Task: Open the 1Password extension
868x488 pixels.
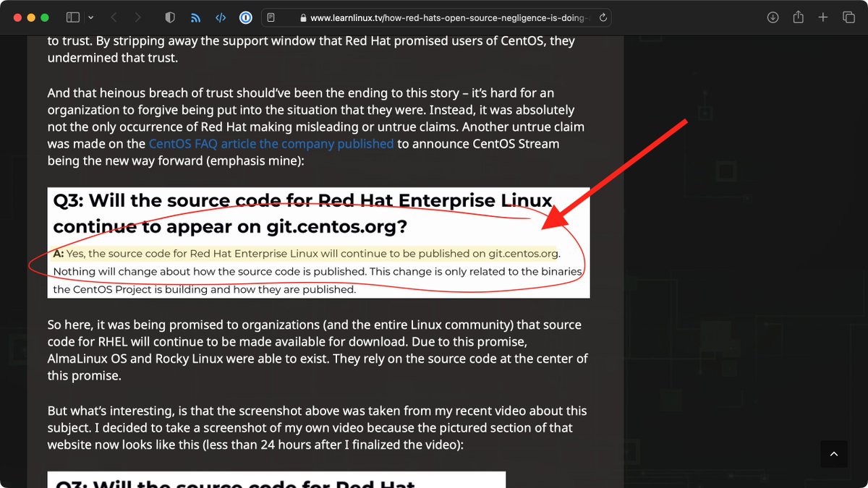Action: (245, 17)
